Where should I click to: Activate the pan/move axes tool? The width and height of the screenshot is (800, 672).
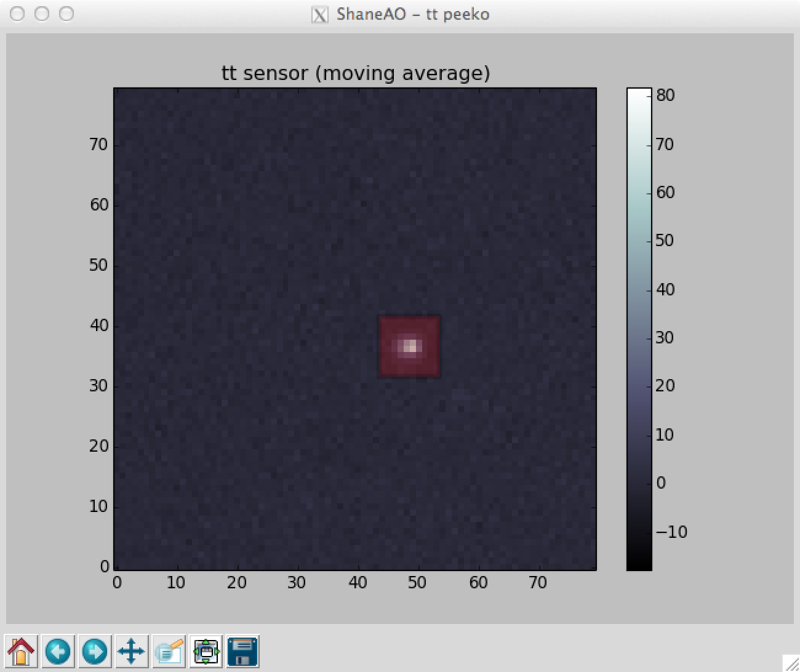(132, 651)
